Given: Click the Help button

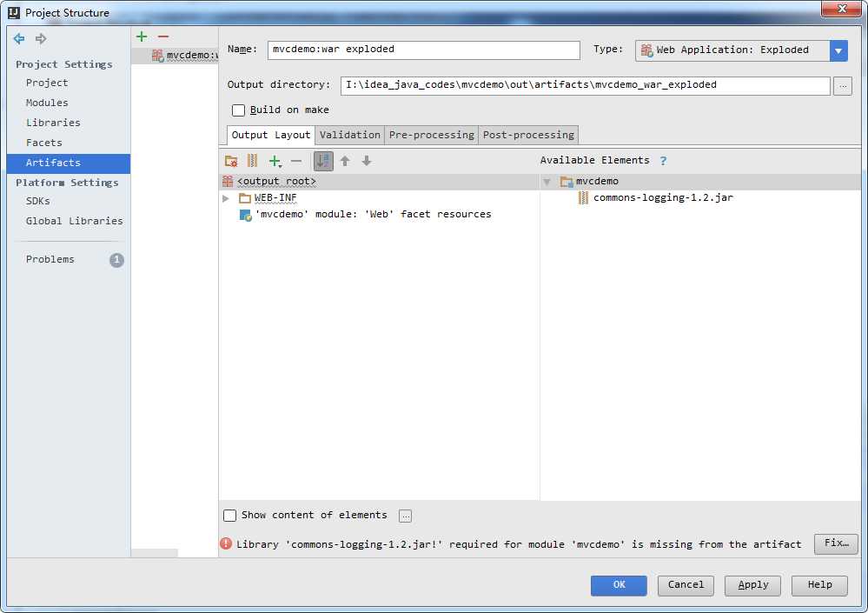Looking at the screenshot, I should (819, 585).
